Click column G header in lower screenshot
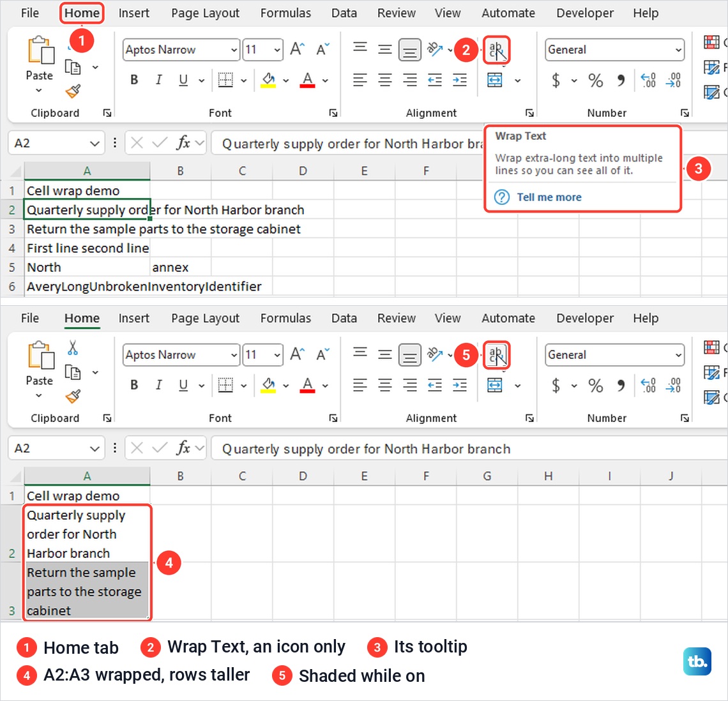Screen dimensions: 728x701 (x=487, y=476)
